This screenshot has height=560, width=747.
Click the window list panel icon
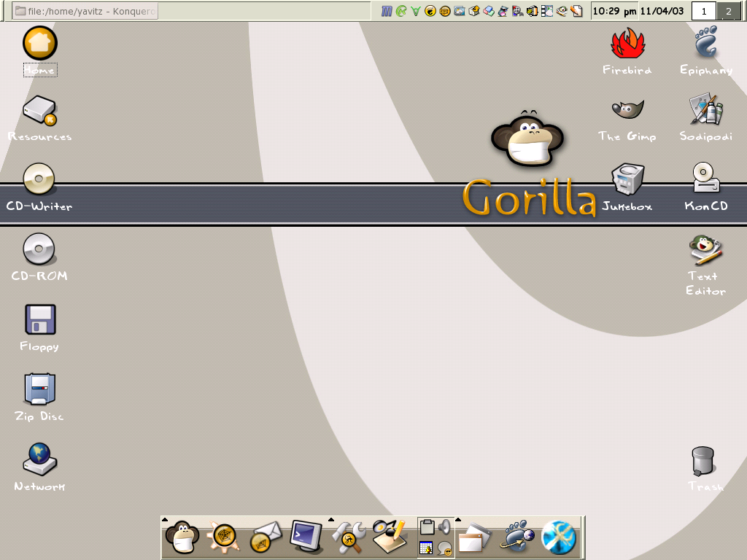pyautogui.click(x=474, y=538)
